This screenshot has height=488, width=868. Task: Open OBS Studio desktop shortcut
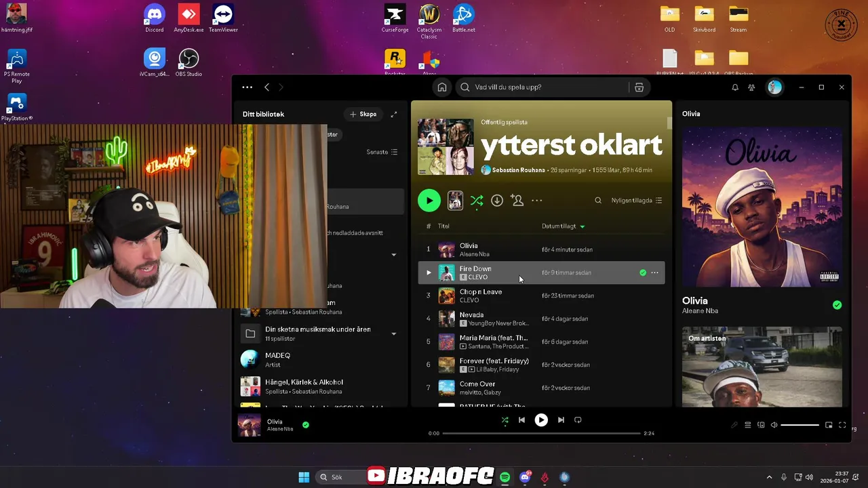[189, 62]
